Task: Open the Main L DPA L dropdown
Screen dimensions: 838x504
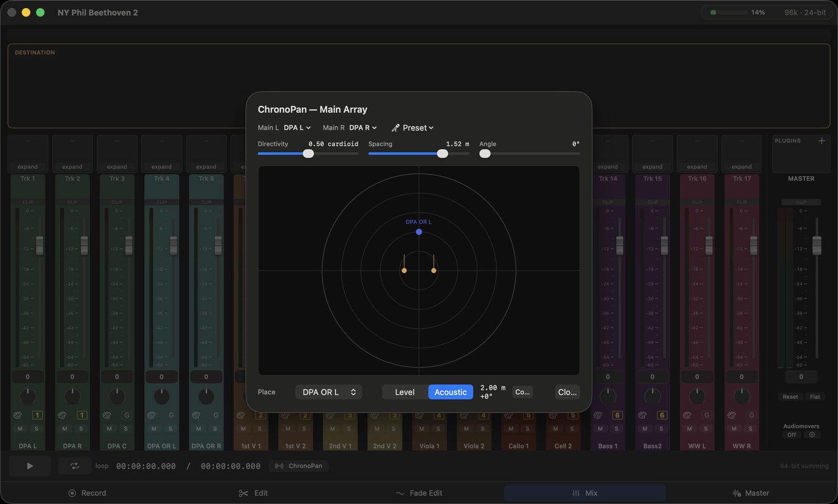Action: coord(297,128)
